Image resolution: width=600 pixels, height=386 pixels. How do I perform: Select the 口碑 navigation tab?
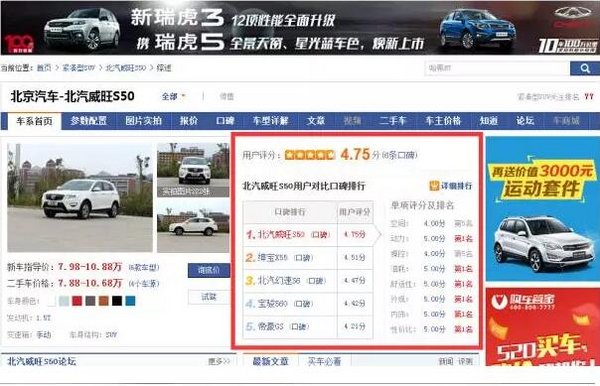point(225,121)
